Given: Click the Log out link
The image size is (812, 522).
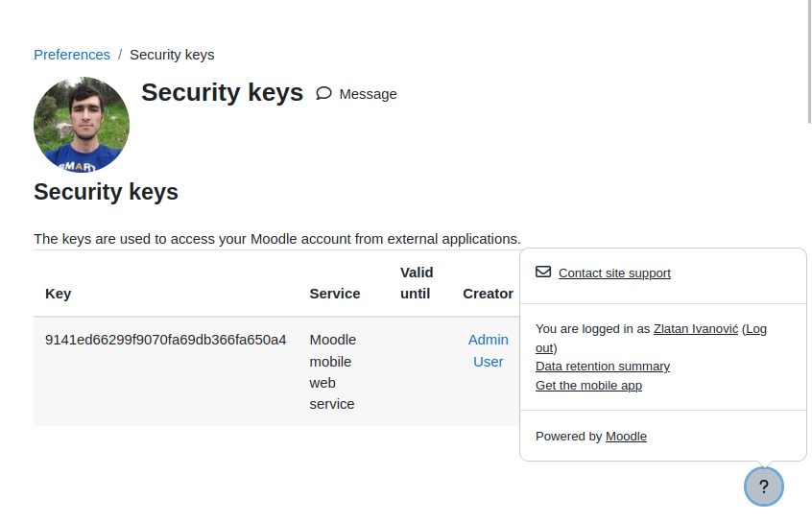Looking at the screenshot, I should tap(651, 338).
